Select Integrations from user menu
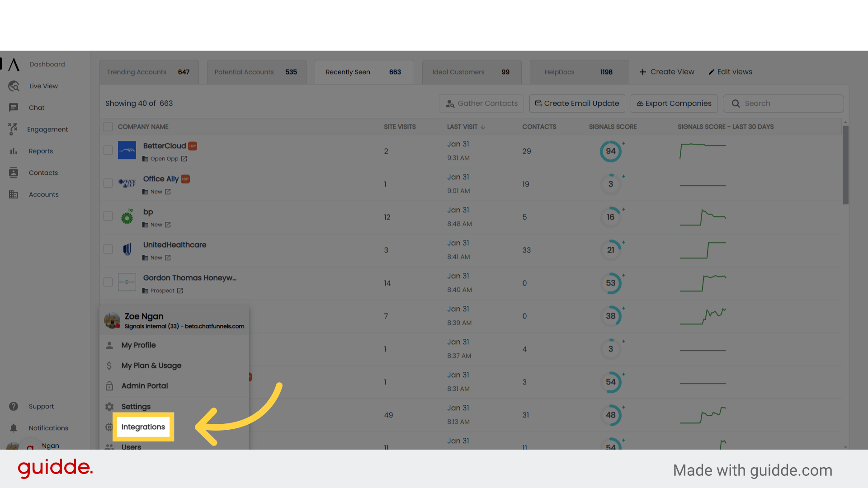This screenshot has height=488, width=868. click(x=143, y=427)
